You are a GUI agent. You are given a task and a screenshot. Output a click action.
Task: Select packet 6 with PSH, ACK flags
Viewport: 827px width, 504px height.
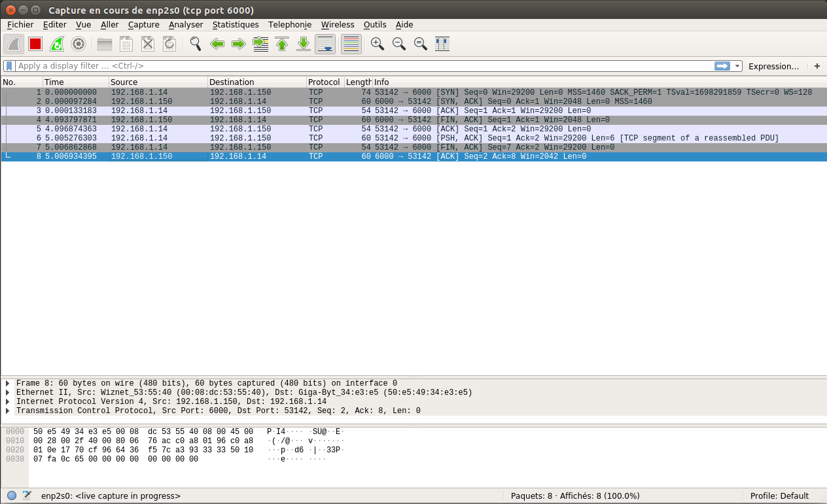tap(413, 138)
